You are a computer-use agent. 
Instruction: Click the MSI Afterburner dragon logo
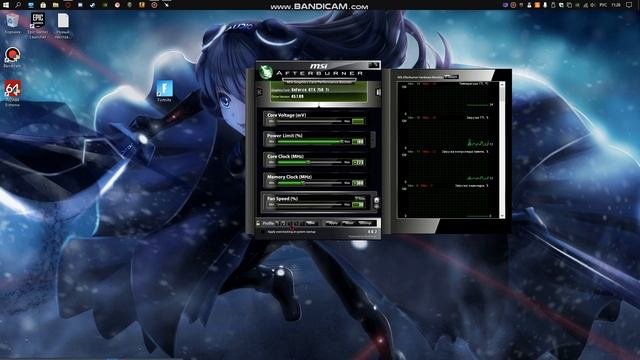point(266,72)
